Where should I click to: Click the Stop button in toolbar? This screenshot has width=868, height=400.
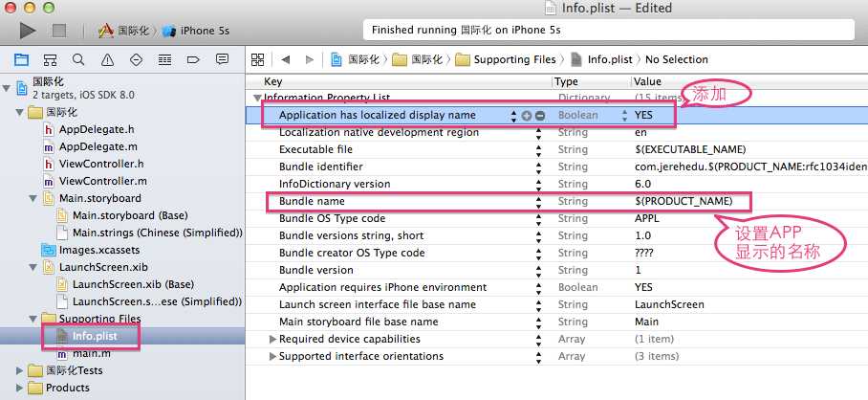[x=59, y=31]
